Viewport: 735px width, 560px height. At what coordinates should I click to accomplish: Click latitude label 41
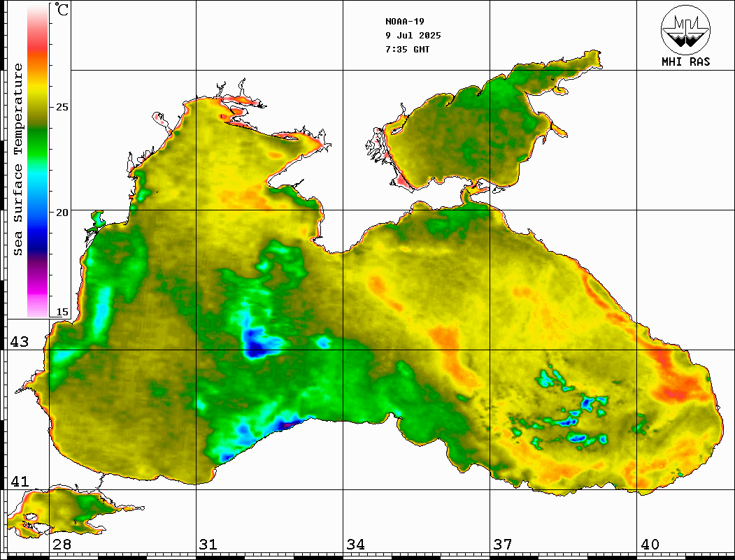point(20,481)
